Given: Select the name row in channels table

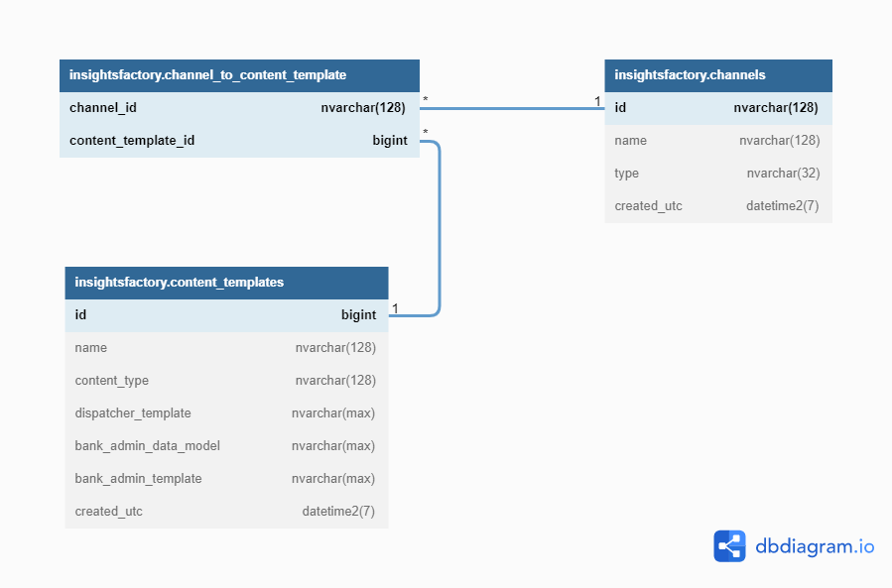Looking at the screenshot, I should click(x=717, y=141).
